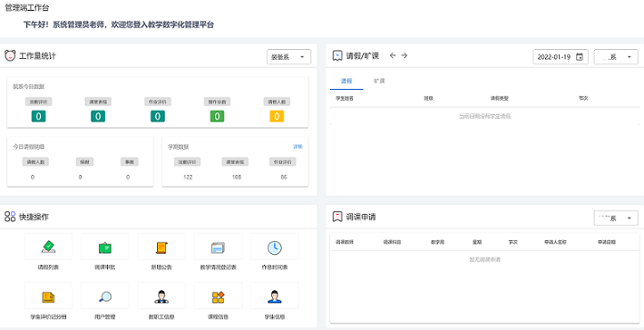
Task: Click the 管理端工作台 page title
Action: [x=26, y=8]
